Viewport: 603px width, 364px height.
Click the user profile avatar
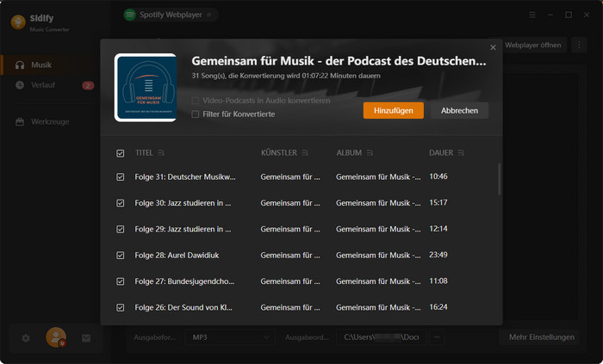[56, 337]
